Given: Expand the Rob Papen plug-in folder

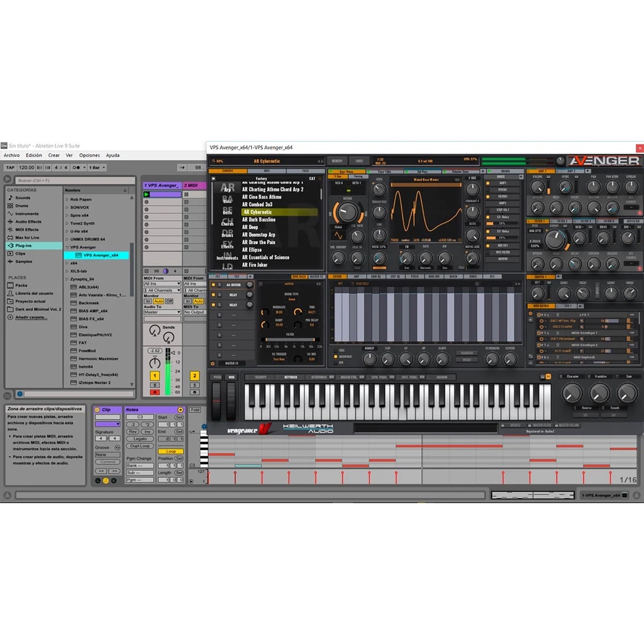Looking at the screenshot, I should pos(67,199).
